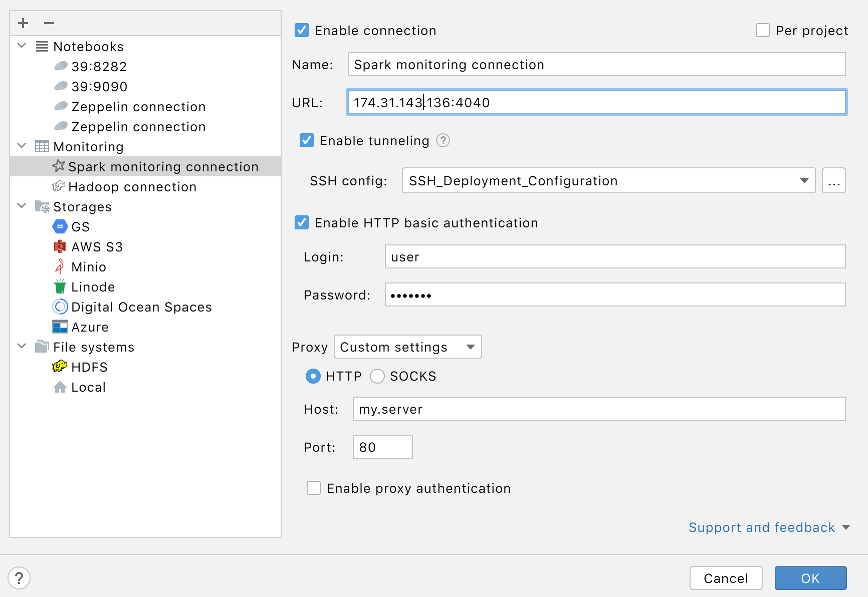Select the Azure storage icon
Screen dimensions: 868x597
coord(60,327)
